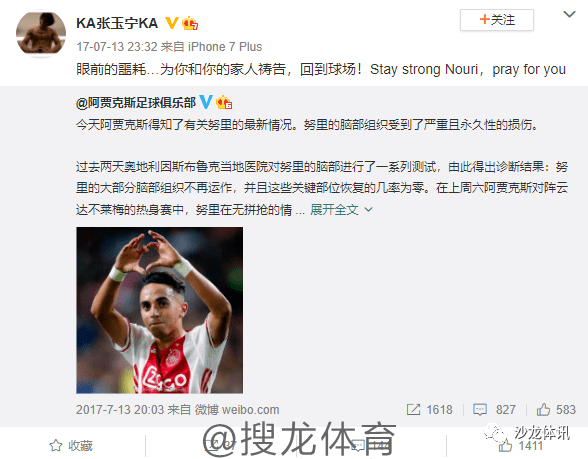The image size is (588, 459).
Task: Click the KA张玉宁KA username
Action: tap(117, 23)
